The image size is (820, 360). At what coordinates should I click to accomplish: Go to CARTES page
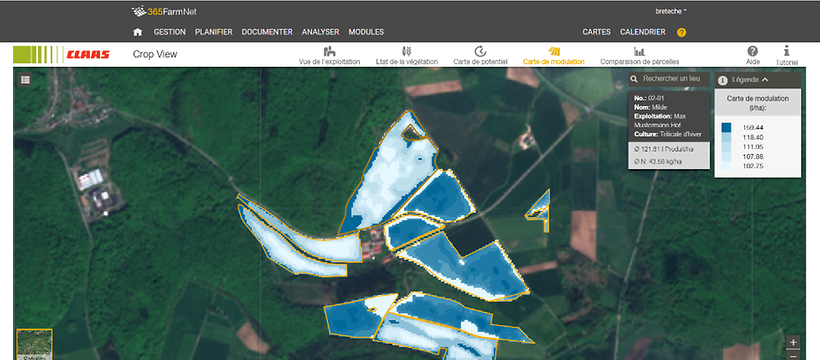[x=597, y=32]
